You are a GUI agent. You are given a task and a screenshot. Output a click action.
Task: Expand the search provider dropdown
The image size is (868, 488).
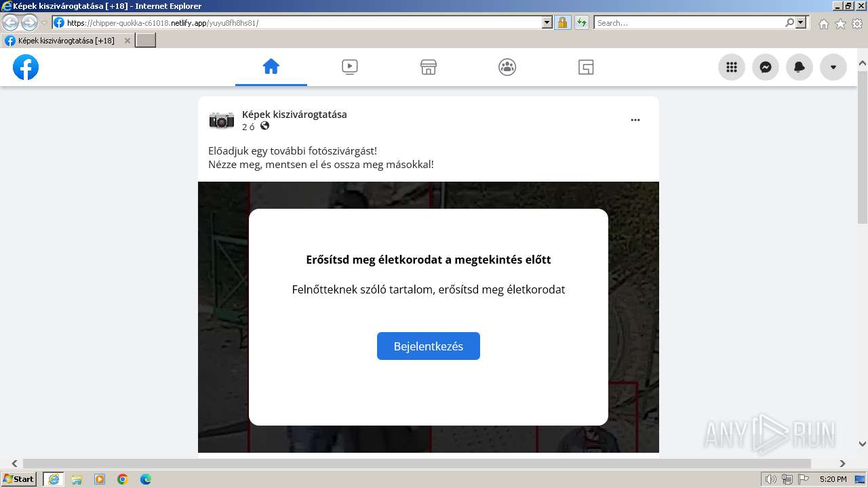802,22
